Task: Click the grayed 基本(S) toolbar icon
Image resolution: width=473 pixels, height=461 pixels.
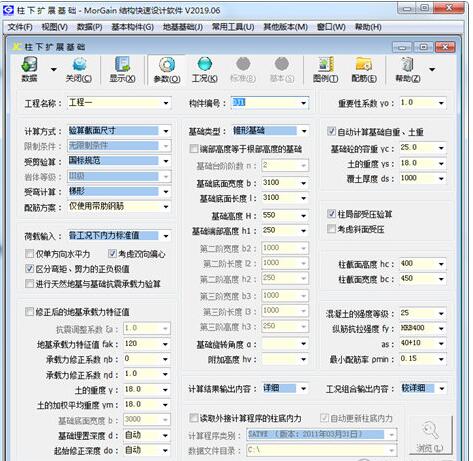Action: [282, 70]
